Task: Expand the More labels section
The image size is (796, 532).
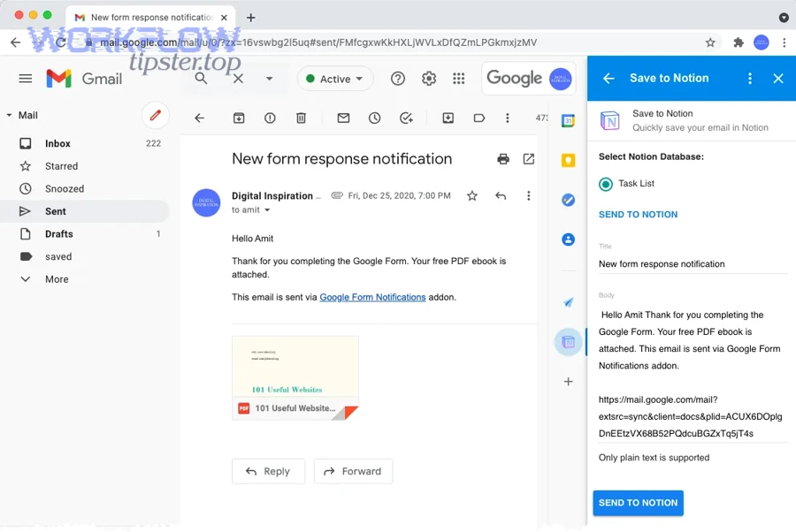Action: pos(56,278)
